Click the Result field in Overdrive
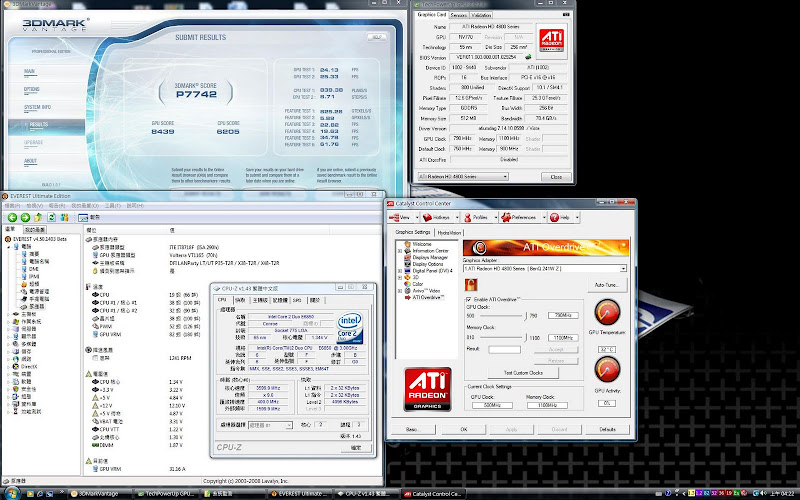Image resolution: width=800 pixels, height=500 pixels. pyautogui.click(x=504, y=349)
